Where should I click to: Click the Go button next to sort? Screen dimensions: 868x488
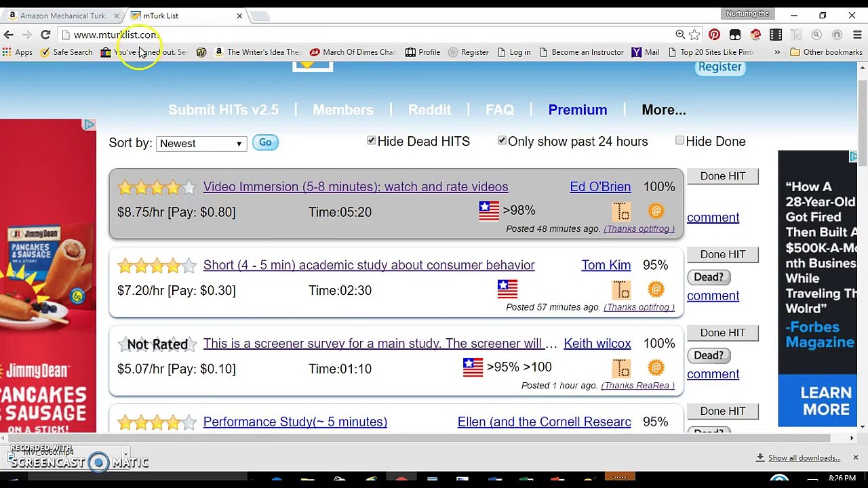(x=265, y=142)
